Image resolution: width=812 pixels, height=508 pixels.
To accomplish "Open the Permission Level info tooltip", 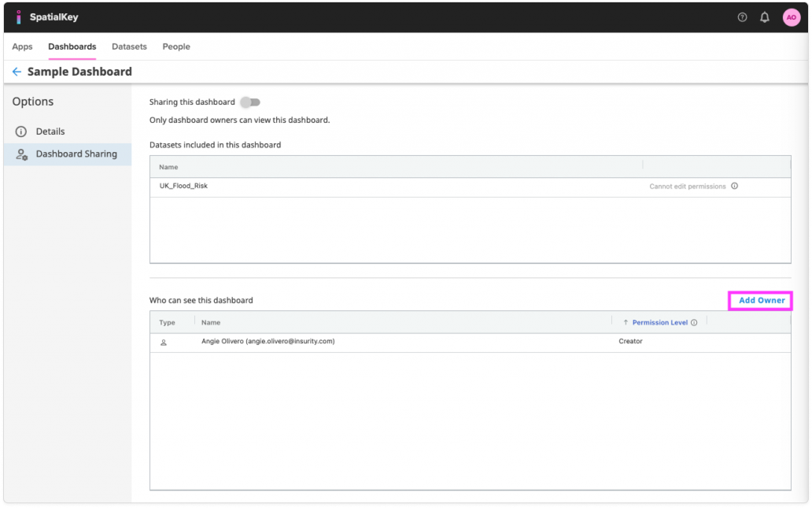I will [696, 322].
